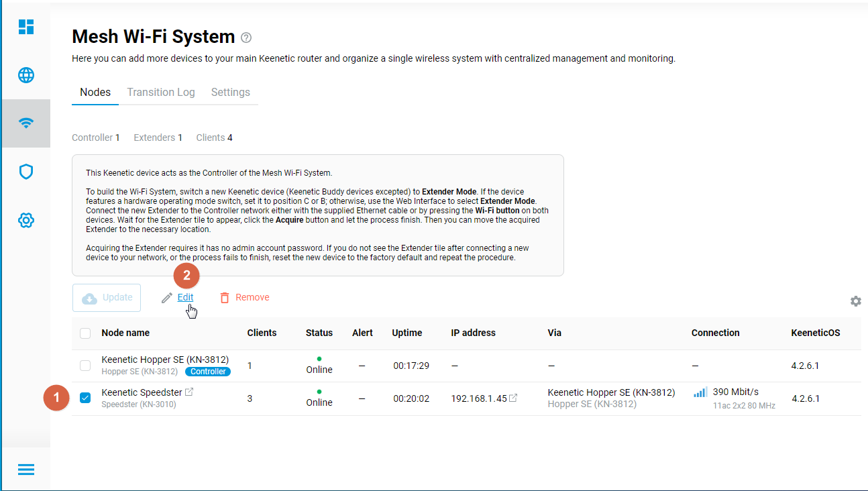Open Keenetic Speedster external link icon
This screenshot has width=868, height=491.
(x=189, y=392)
